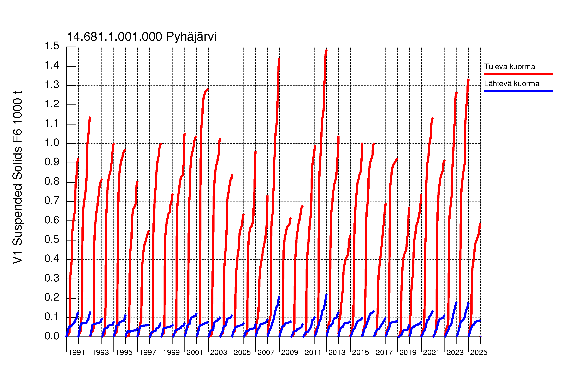Screen dimensions: 588x370
Task: Click the 1.0 y-axis value label
Action: [x=52, y=143]
